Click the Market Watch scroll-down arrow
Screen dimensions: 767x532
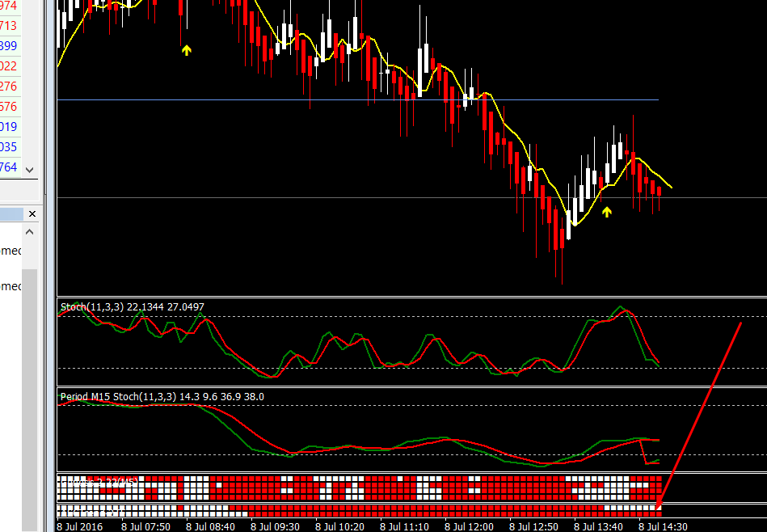[29, 170]
